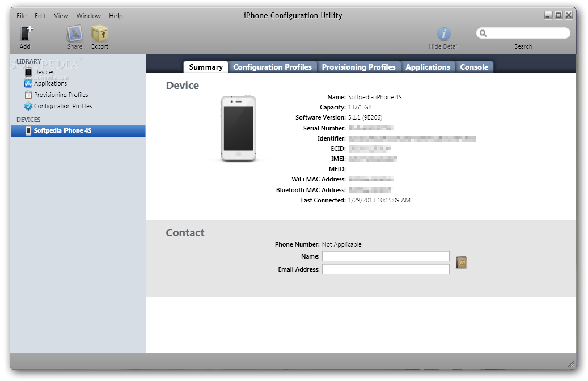Click the Applications icon in Library
The height and width of the screenshot is (381, 588).
tap(28, 83)
